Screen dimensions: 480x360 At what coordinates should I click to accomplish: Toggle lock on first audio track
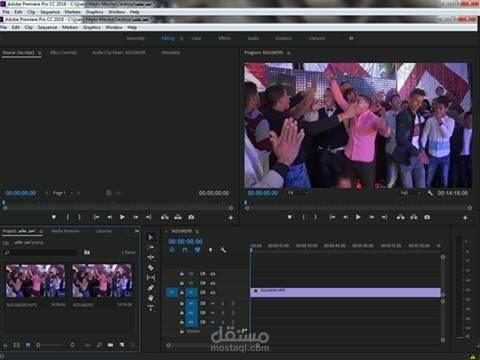(x=182, y=303)
